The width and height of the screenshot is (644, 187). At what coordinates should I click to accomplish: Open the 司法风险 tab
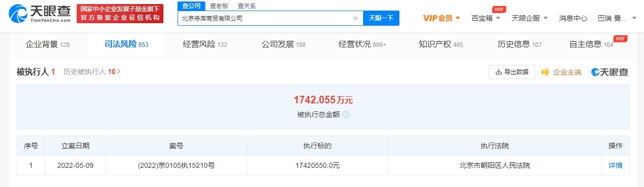pos(126,44)
